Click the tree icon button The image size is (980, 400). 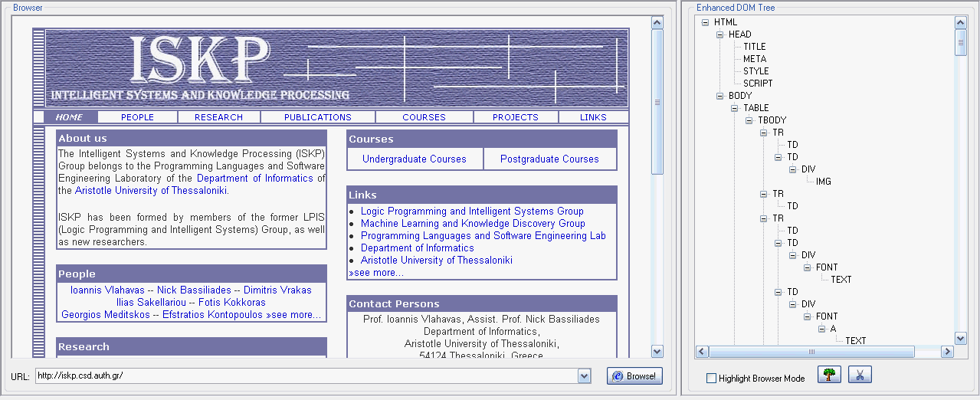click(x=829, y=375)
